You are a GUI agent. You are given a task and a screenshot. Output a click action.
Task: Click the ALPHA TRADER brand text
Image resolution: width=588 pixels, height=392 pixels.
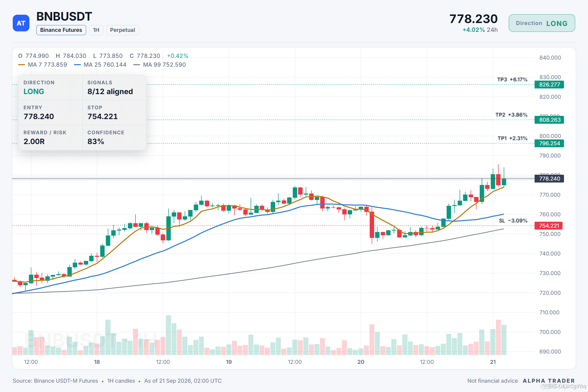[x=549, y=380]
